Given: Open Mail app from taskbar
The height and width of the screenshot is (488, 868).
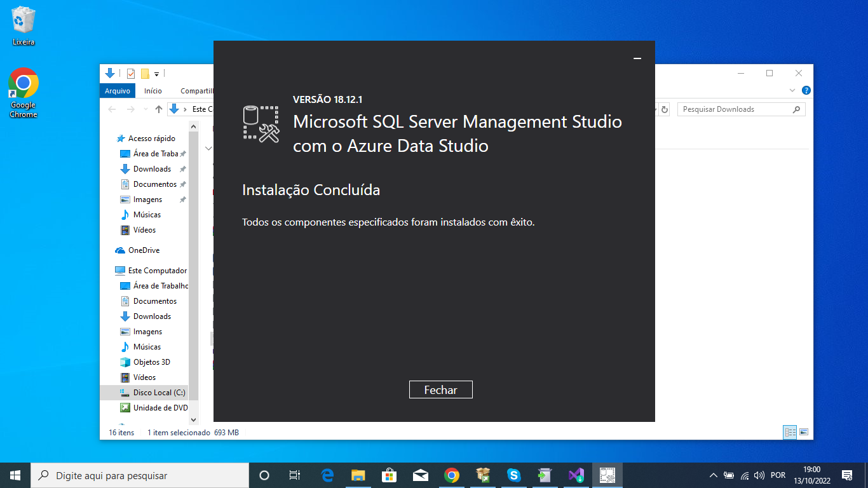Looking at the screenshot, I should point(420,475).
